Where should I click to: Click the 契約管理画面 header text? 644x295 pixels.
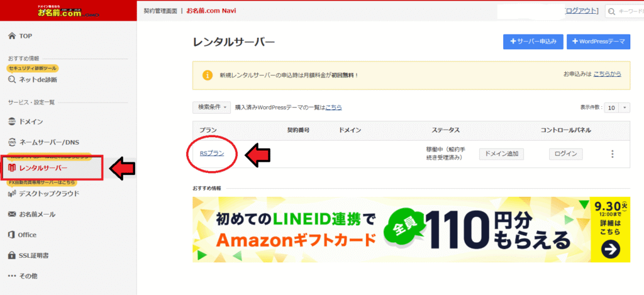(x=160, y=11)
